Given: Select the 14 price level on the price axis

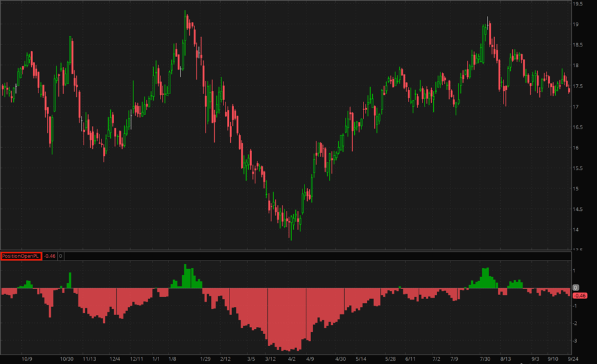Looking at the screenshot, I should pyautogui.click(x=577, y=230).
